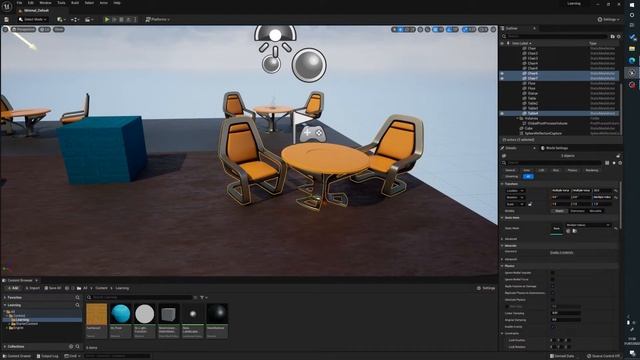Select the blue sphere material thumbnail

pyautogui.click(x=121, y=314)
